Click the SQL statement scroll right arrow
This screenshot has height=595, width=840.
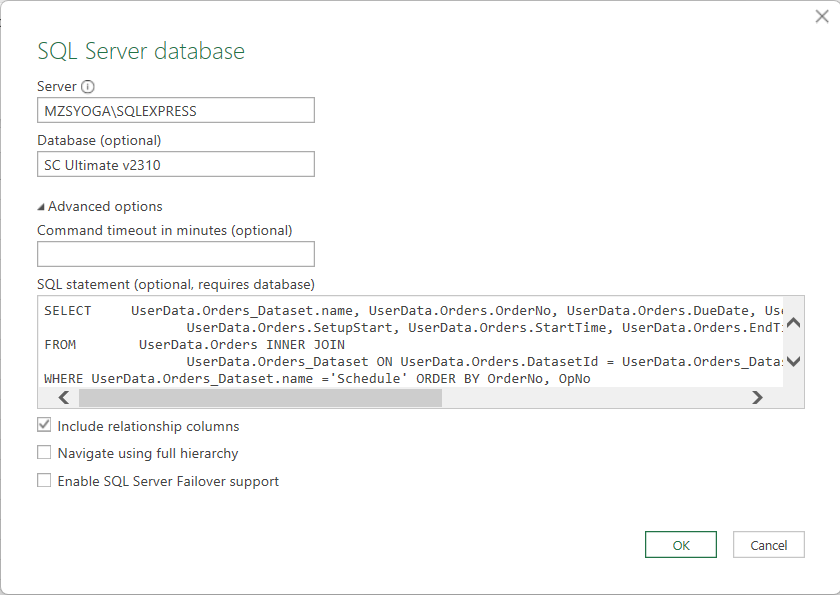[757, 398]
